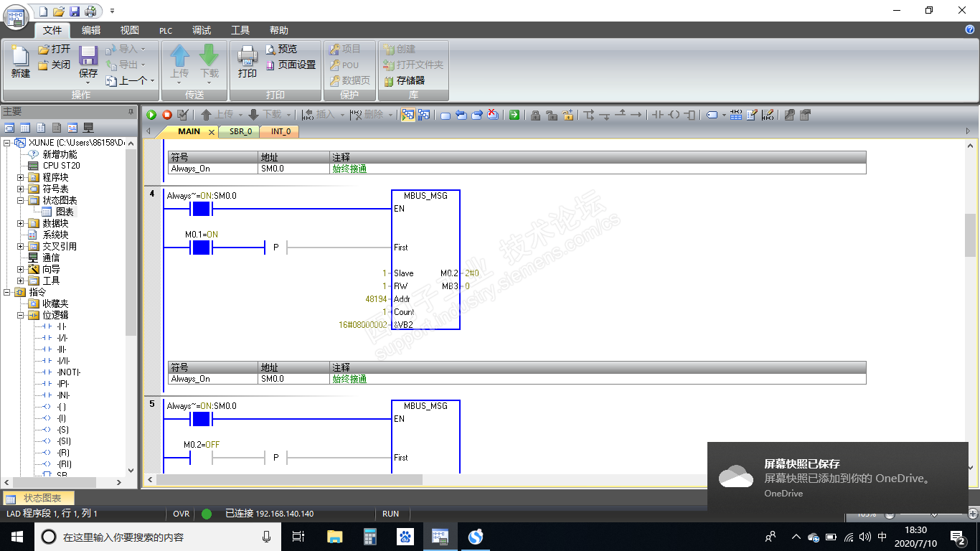This screenshot has width=980, height=551.
Task: Click the insert line-down branch icon
Action: click(x=605, y=115)
